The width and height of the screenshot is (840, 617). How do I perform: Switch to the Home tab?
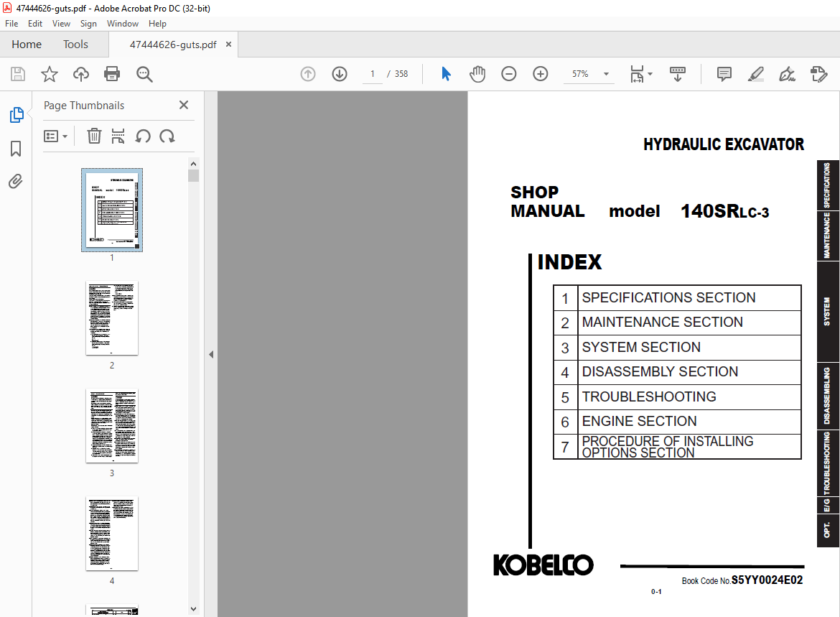click(x=27, y=45)
